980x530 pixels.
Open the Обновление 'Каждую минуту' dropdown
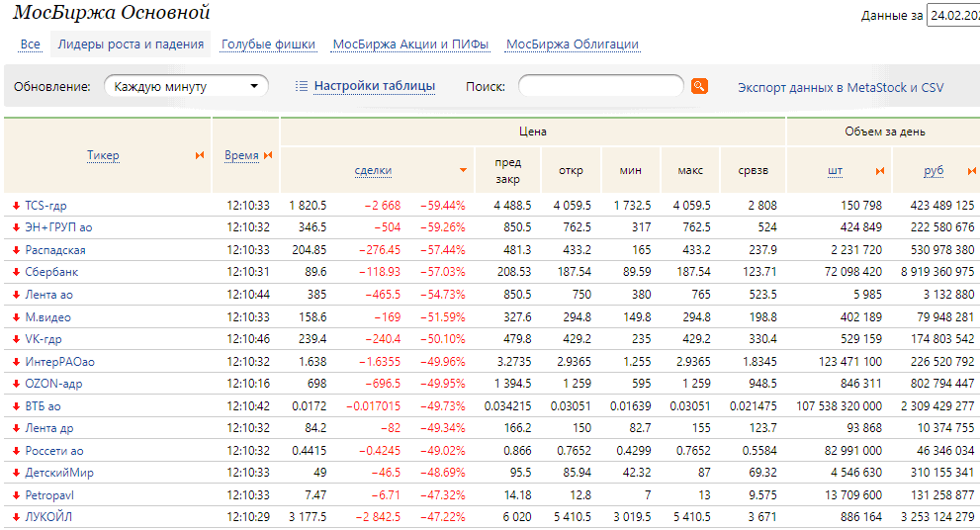pos(186,86)
